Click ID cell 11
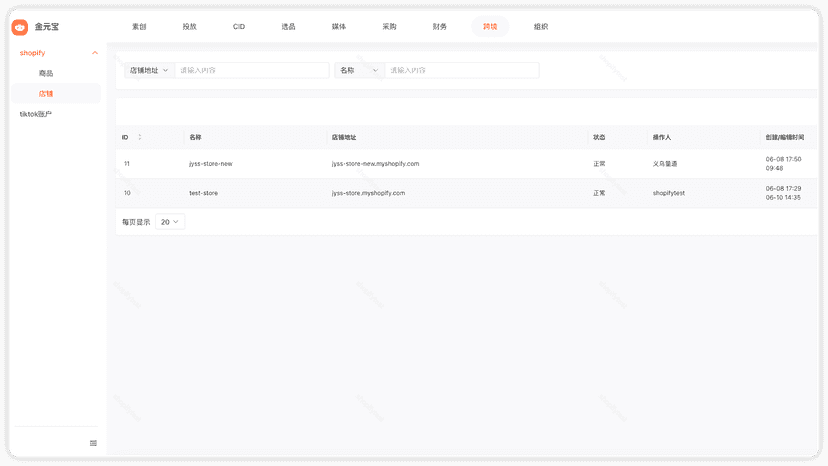 (x=127, y=164)
